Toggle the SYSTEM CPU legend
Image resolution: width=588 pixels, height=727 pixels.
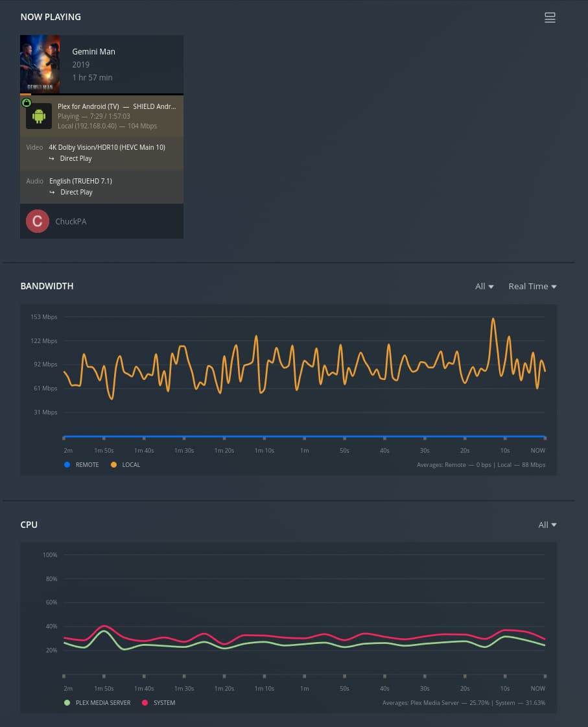pyautogui.click(x=158, y=703)
